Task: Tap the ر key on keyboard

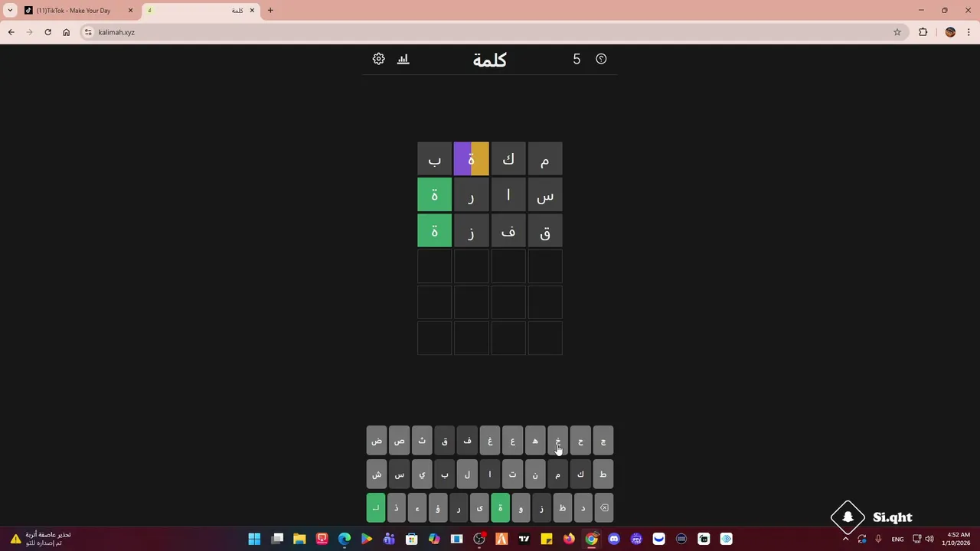Action: click(459, 508)
